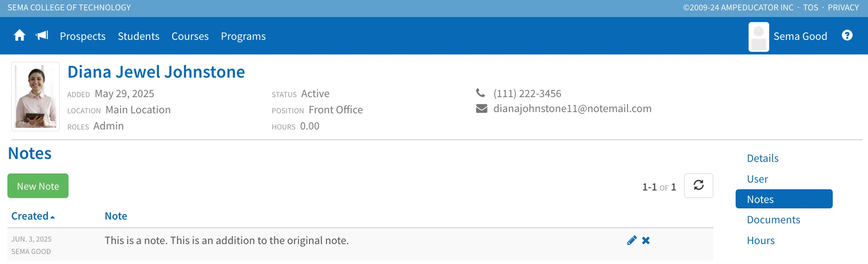Open the Privacy link
The image size is (868, 264).
click(x=843, y=7)
